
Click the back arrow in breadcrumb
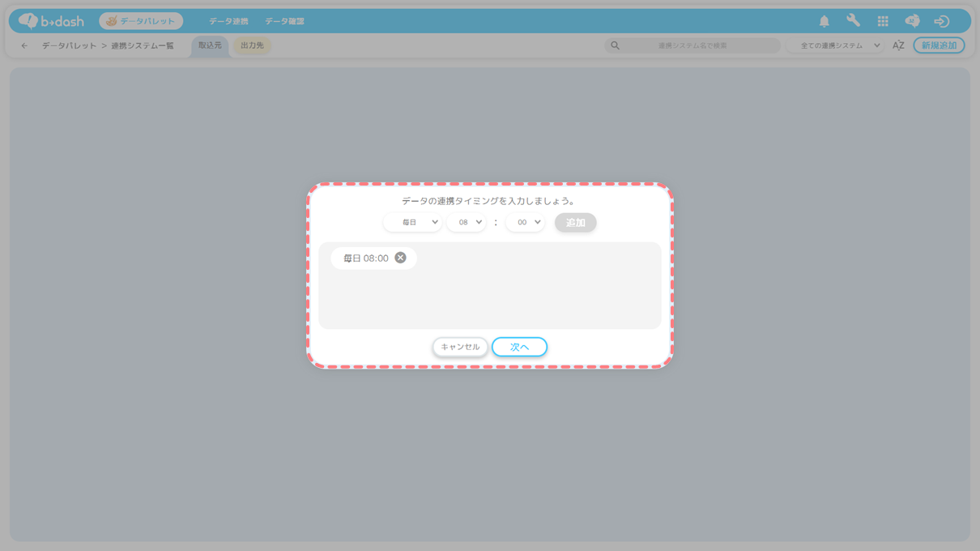24,46
